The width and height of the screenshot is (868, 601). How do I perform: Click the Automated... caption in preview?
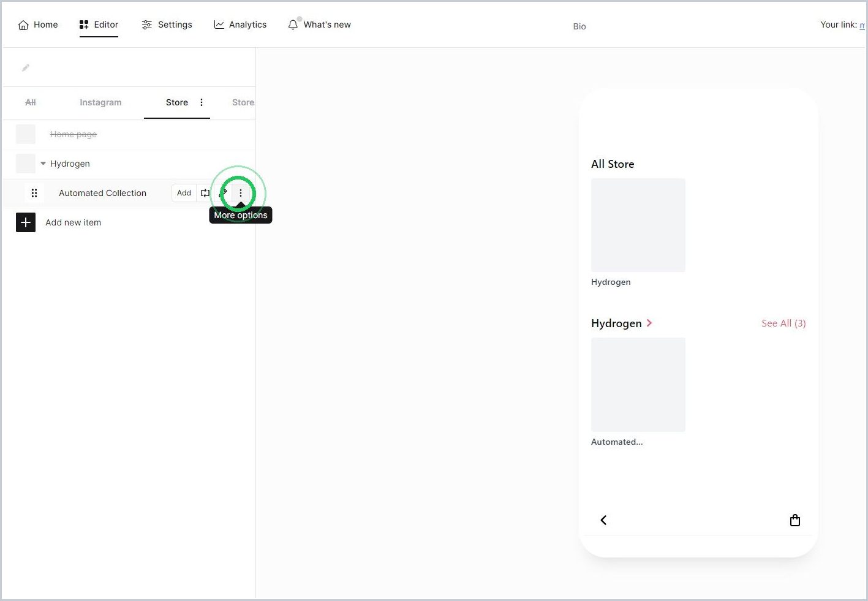(x=617, y=442)
